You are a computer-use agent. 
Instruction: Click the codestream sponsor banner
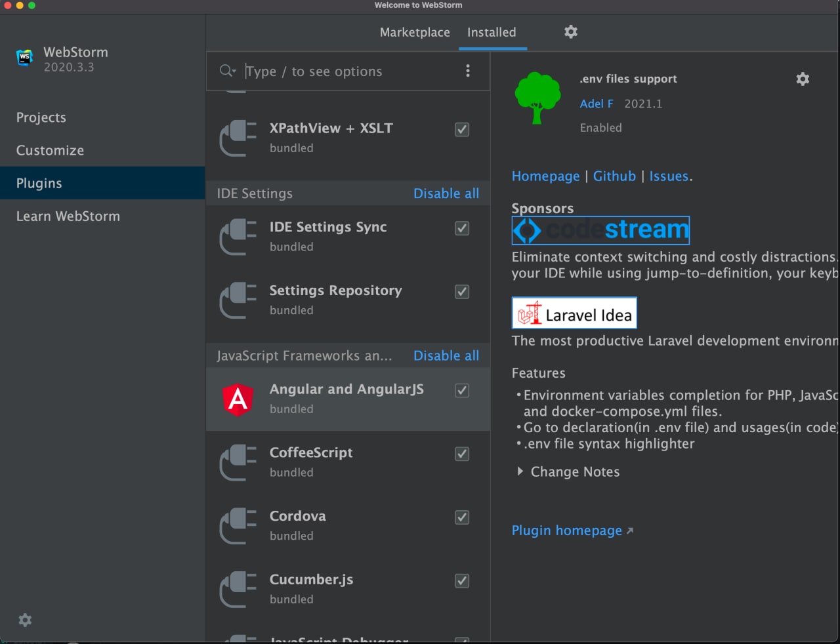click(600, 230)
